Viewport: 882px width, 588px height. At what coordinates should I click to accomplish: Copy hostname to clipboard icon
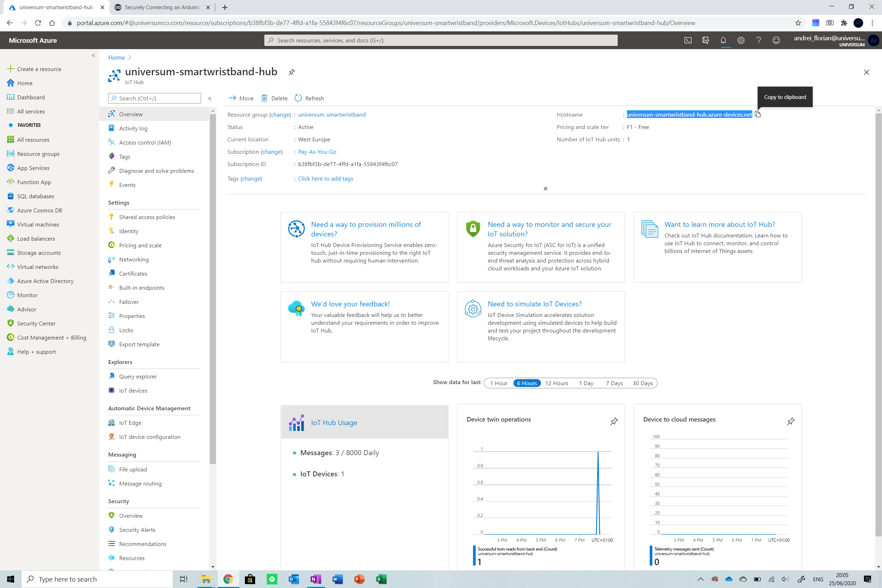758,114
